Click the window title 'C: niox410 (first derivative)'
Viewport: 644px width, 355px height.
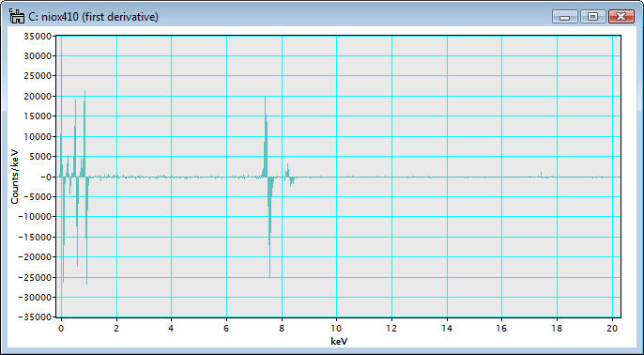(93, 17)
